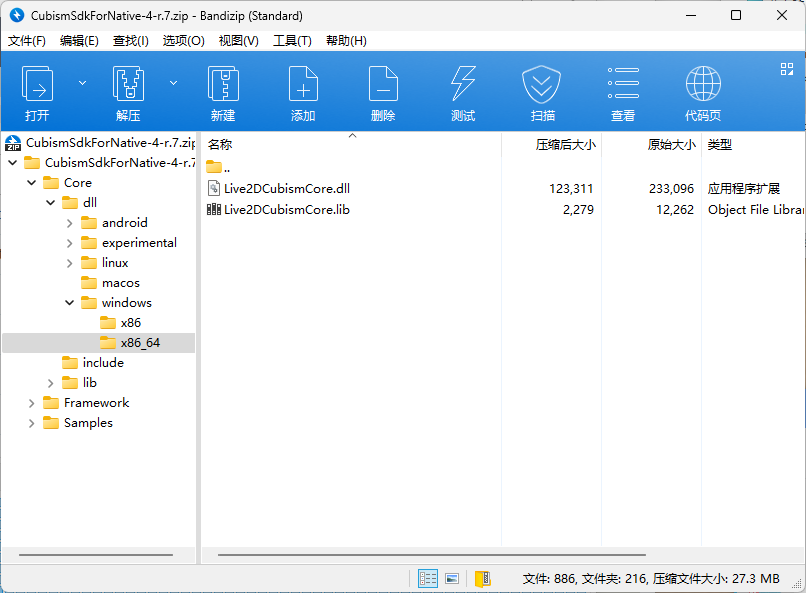This screenshot has height=593, width=806.
Task: Open the 工具(T) menu
Action: point(292,41)
